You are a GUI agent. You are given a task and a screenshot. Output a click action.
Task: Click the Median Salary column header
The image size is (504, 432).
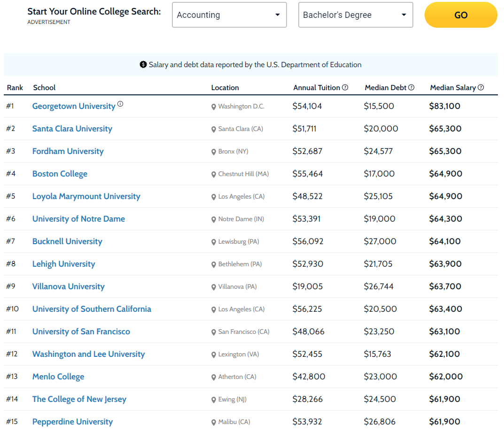tap(453, 87)
